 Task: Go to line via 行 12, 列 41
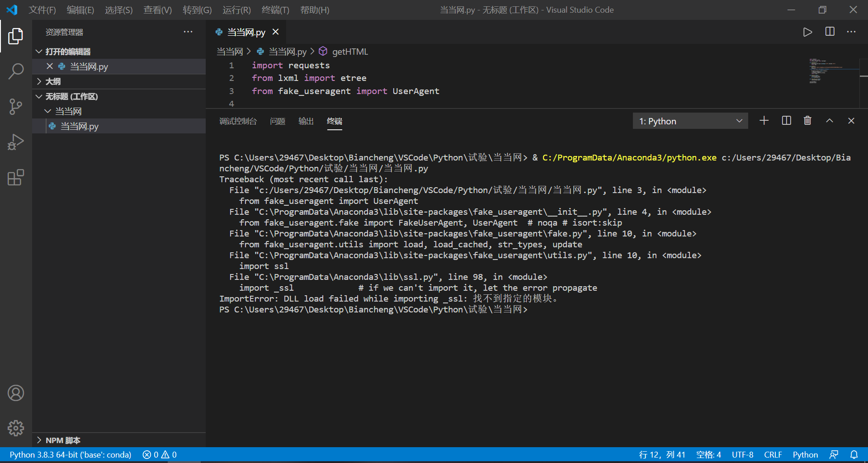coord(662,455)
